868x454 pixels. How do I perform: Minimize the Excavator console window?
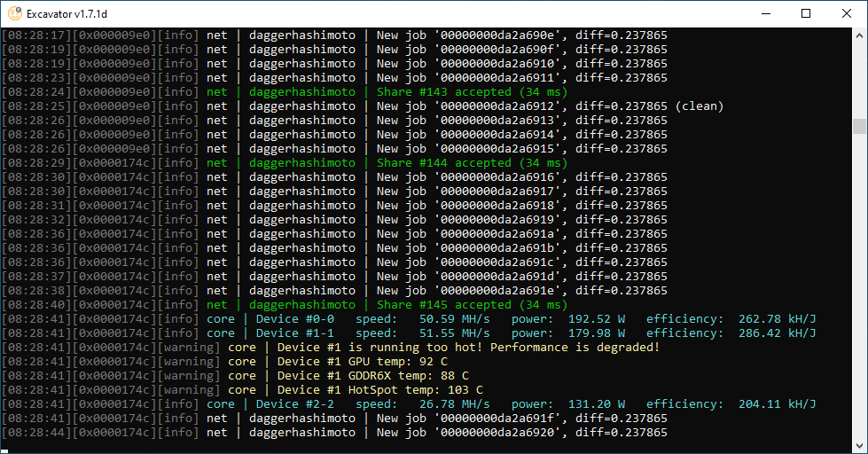[765, 13]
